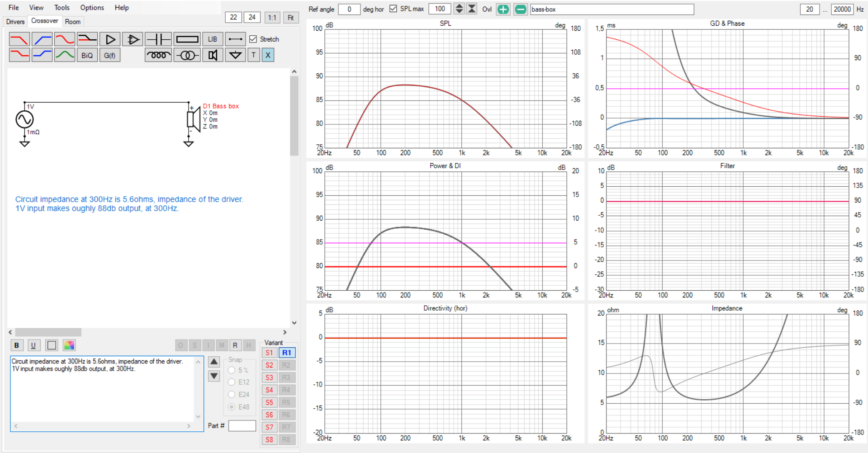Click the maximum frequency field 20000
This screenshot has height=453, width=868.
(842, 9)
